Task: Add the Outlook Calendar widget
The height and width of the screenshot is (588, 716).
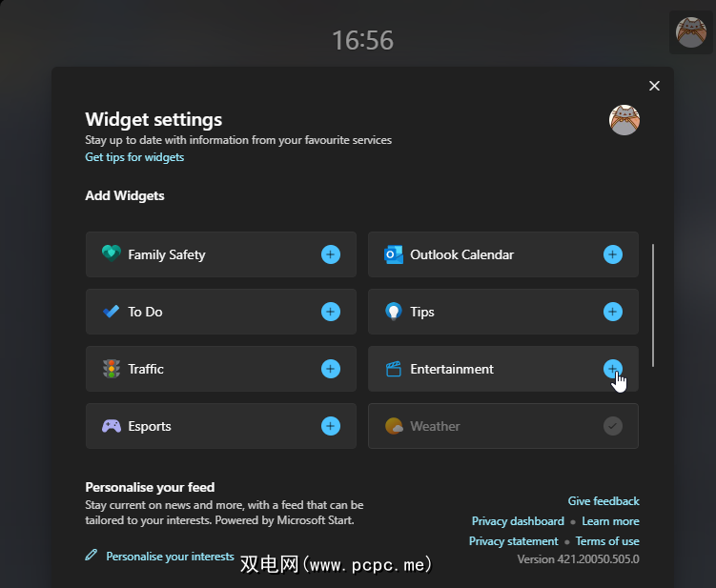Action: 613,254
